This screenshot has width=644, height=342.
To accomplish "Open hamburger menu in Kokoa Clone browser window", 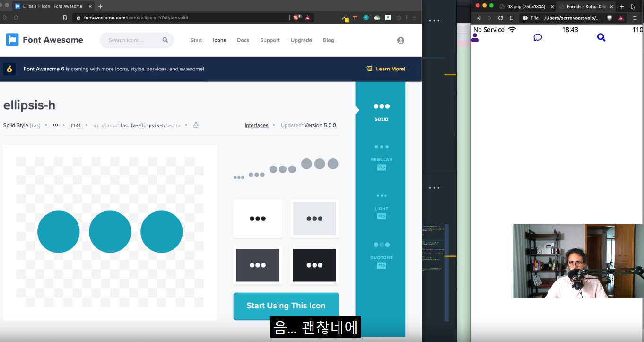I will pos(635,18).
